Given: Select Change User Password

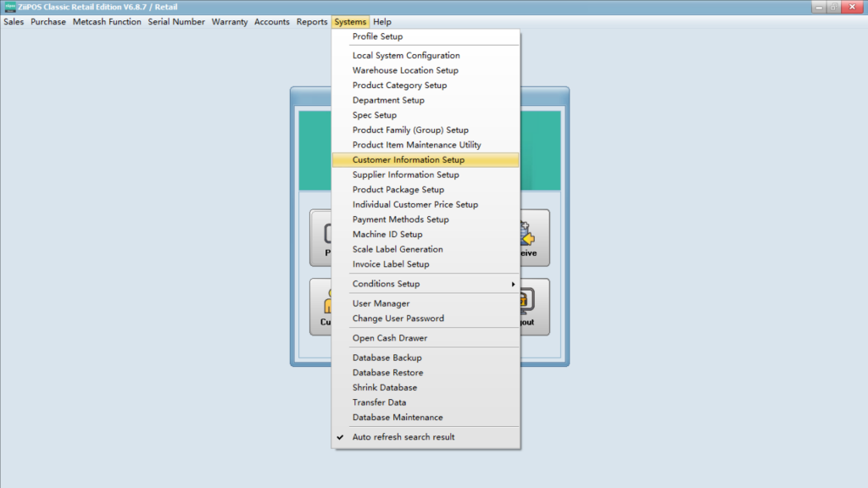Looking at the screenshot, I should point(398,319).
